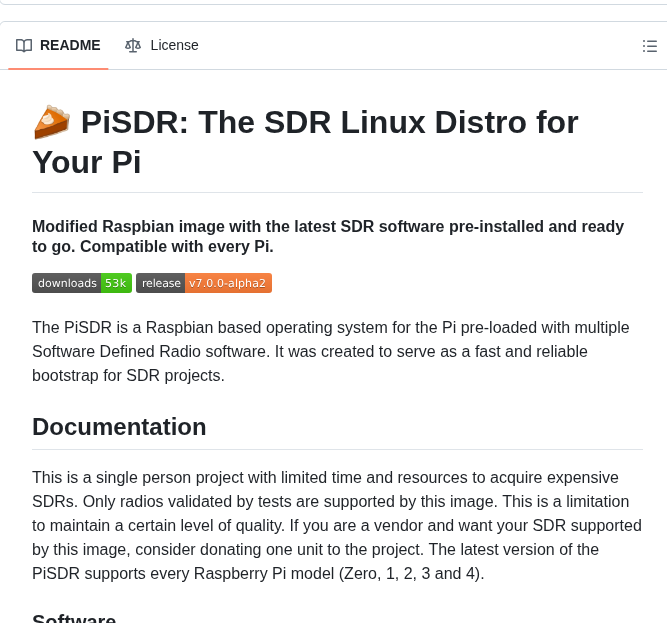This screenshot has width=667, height=623.
Task: Click the paragraph starting 'The PiSDR is a Raspbian'
Action: point(331,352)
